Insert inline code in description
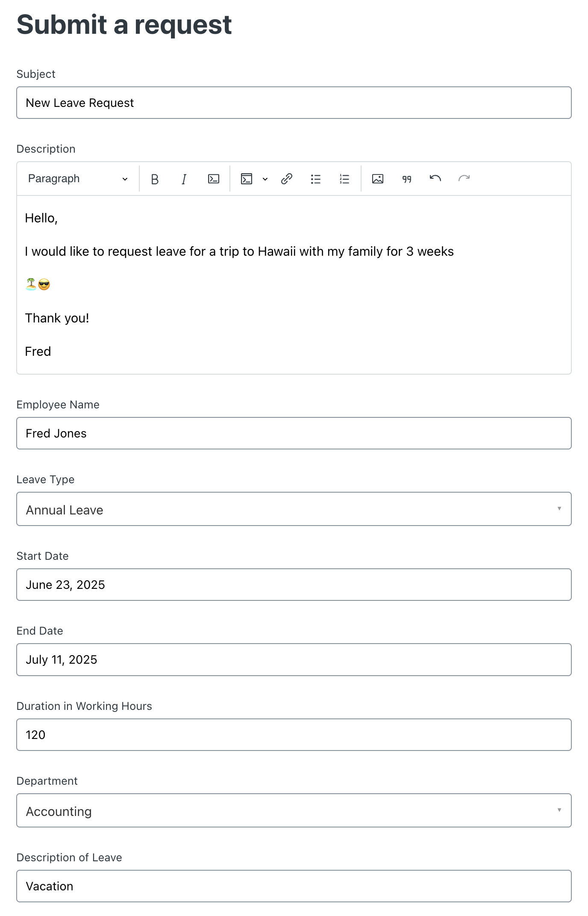The image size is (588, 916). [x=214, y=179]
